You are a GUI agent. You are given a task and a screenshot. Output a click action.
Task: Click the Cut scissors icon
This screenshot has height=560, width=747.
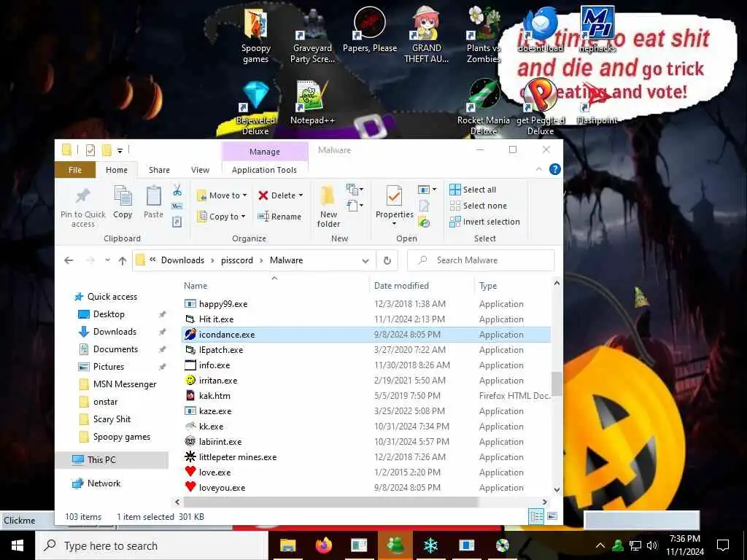click(177, 190)
